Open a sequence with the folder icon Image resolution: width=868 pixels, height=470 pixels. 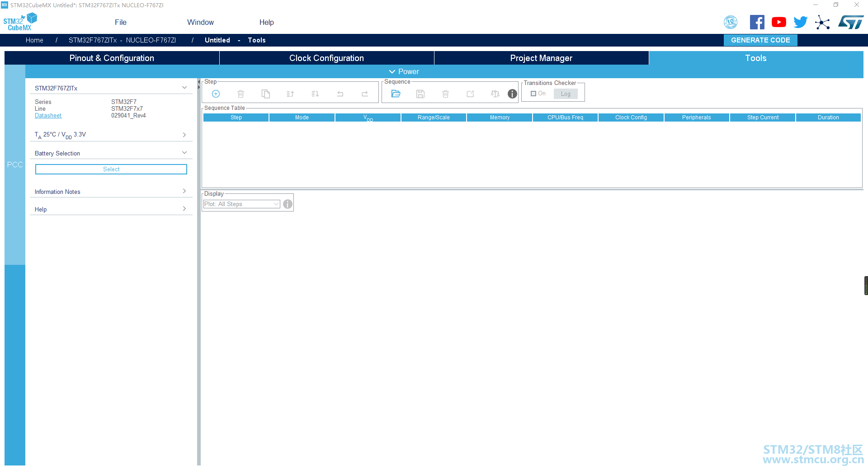click(x=396, y=94)
